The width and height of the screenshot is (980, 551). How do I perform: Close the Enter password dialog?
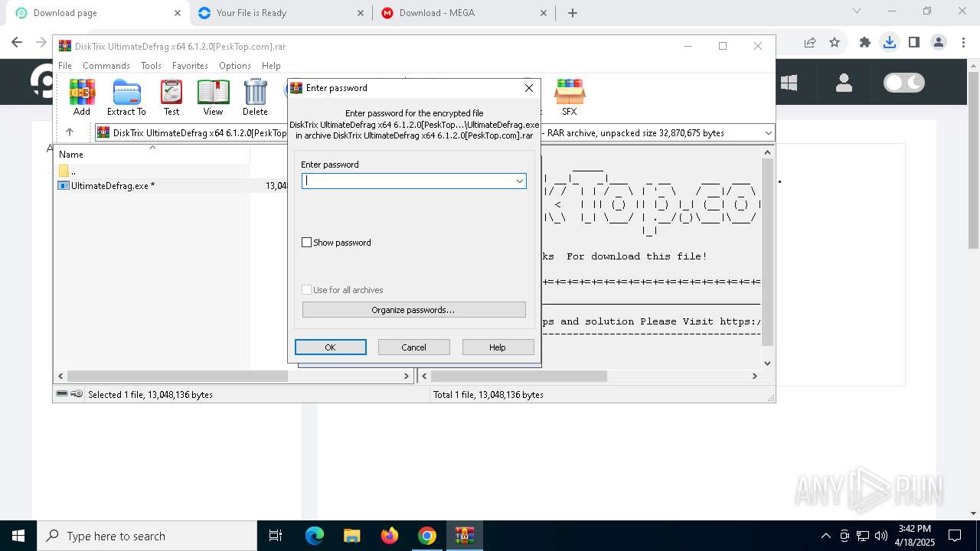coord(528,88)
